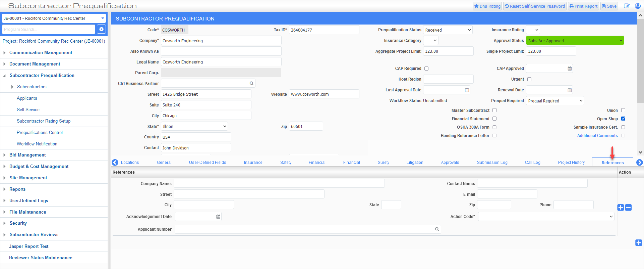Click the edit pencil icon in header
This screenshot has height=269, width=644.
[x=626, y=6]
